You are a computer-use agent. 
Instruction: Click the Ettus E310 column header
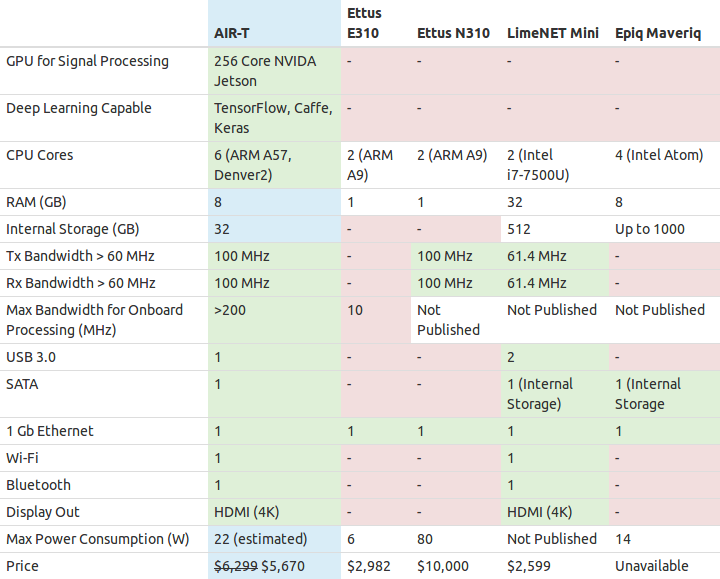pos(364,23)
